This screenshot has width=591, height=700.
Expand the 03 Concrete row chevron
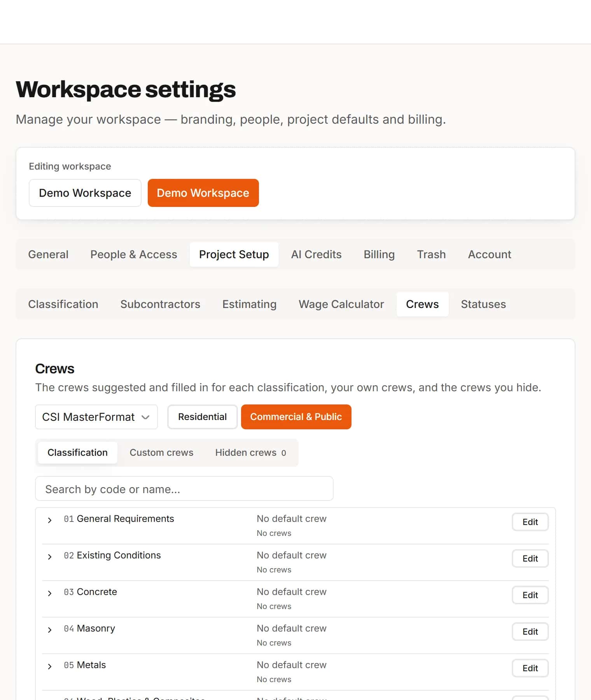pyautogui.click(x=49, y=593)
